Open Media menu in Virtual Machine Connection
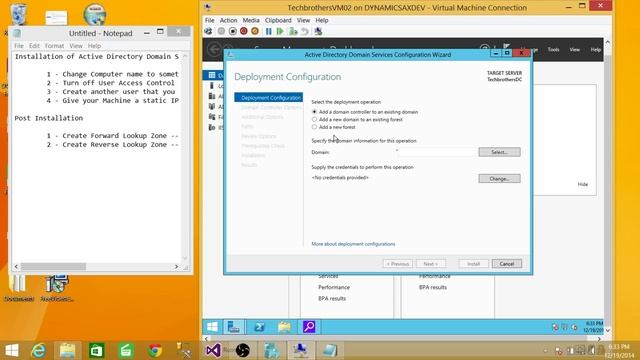Viewport: 640px width, 360px height. click(x=251, y=20)
